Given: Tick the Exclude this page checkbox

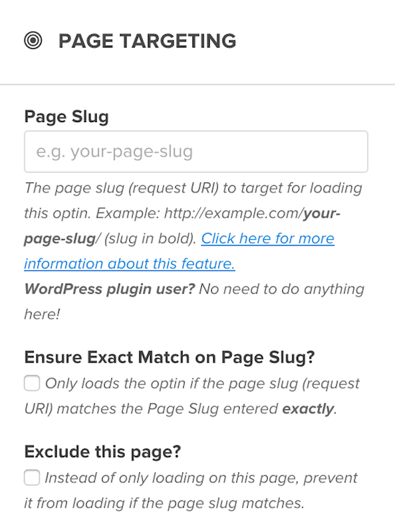Looking at the screenshot, I should tap(32, 477).
